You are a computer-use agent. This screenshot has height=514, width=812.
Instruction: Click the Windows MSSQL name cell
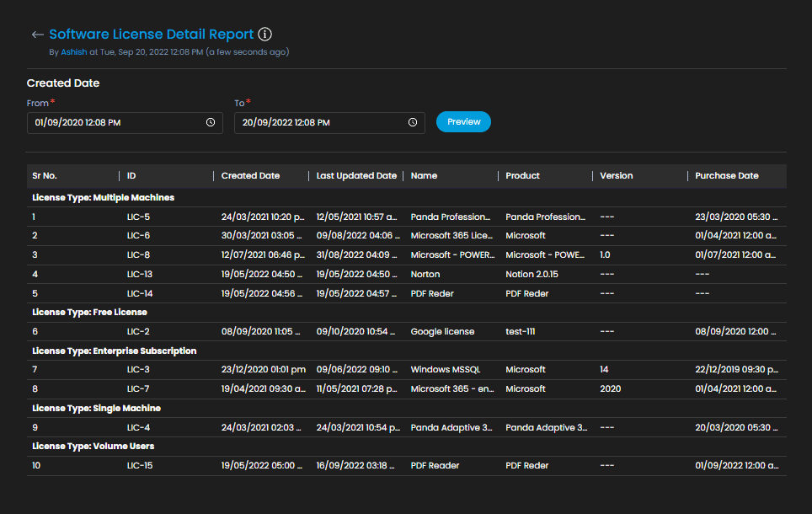click(446, 369)
